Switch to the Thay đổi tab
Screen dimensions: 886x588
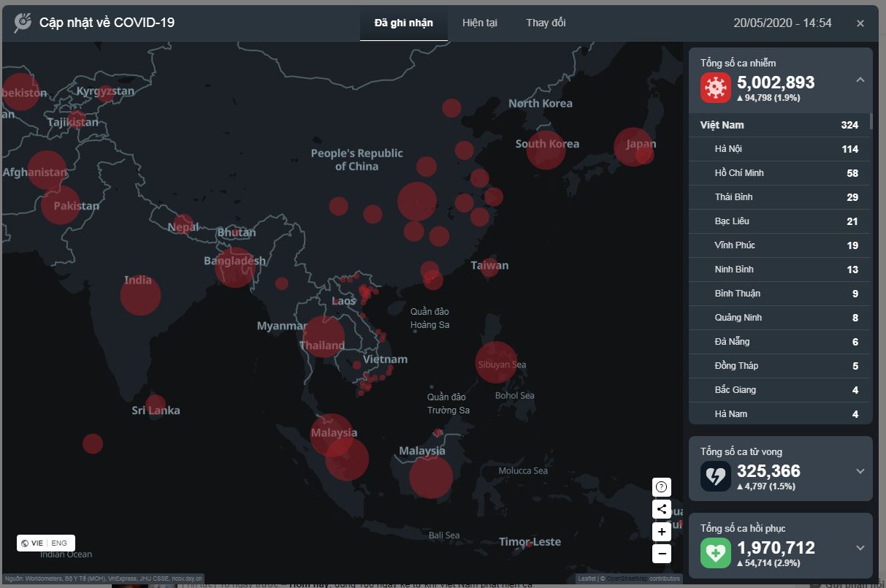pos(546,23)
